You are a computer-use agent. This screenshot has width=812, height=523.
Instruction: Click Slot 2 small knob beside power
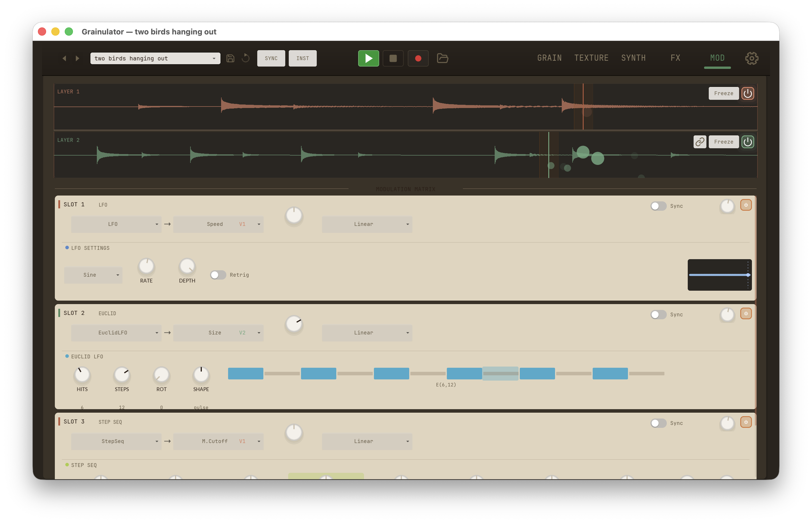[727, 315]
